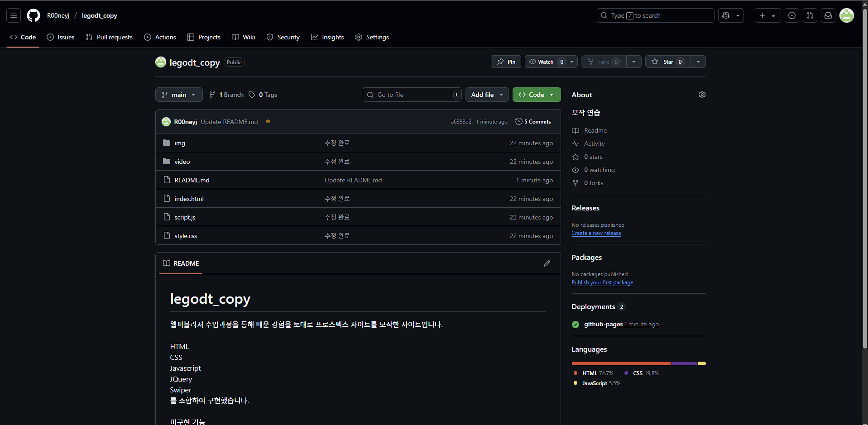868x425 pixels.
Task: Pin the repository to profile
Action: pos(506,62)
